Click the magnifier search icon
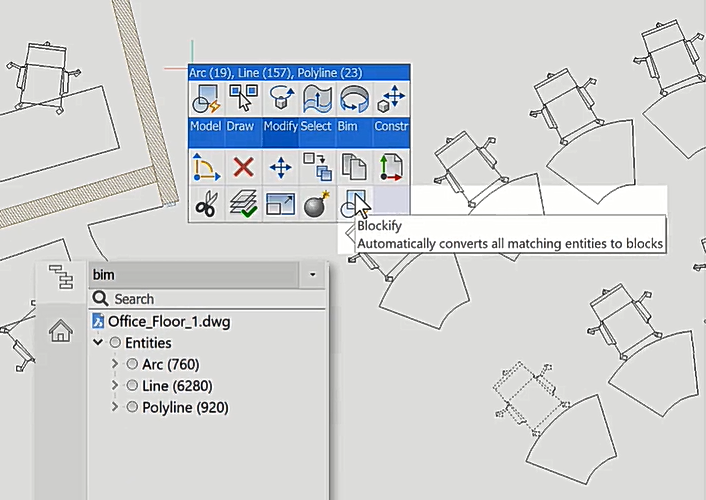The width and height of the screenshot is (706, 500). coord(100,298)
